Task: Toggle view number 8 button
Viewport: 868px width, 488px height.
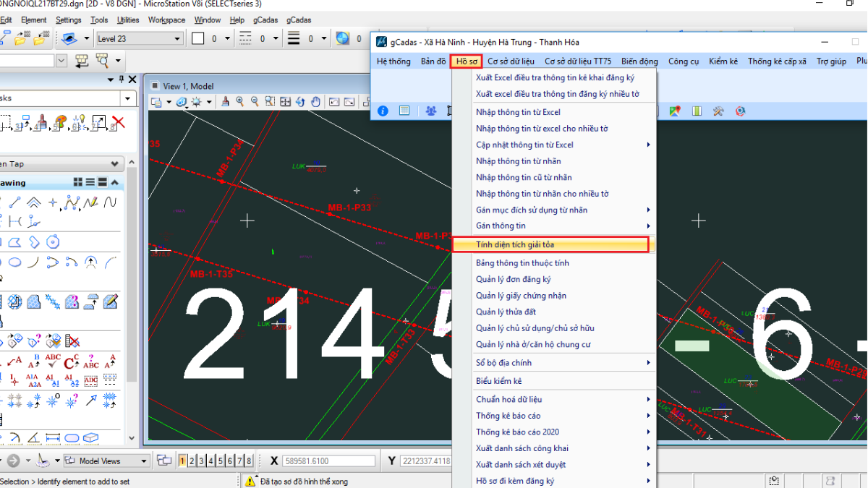Action: [x=249, y=461]
